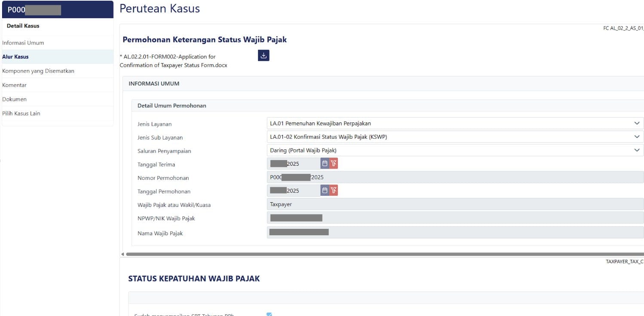Switch to the Alur Kasus section
Image resolution: width=644 pixels, height=316 pixels.
[16, 56]
